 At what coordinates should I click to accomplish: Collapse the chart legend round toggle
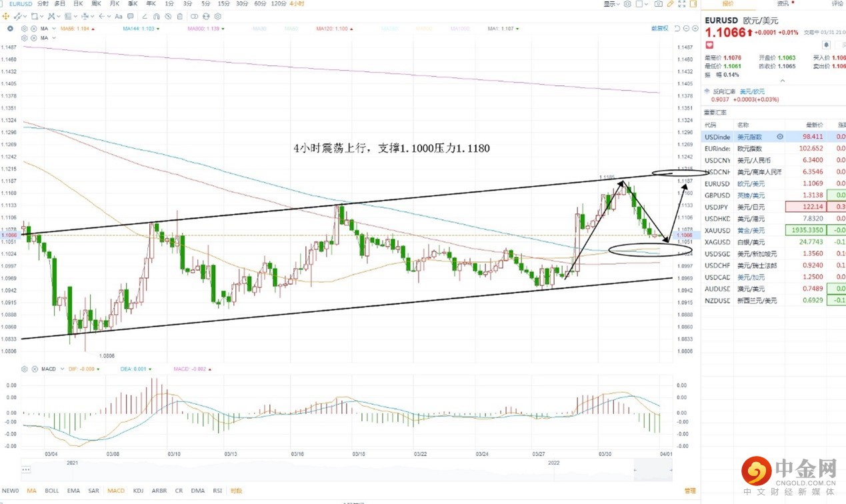coord(10,29)
